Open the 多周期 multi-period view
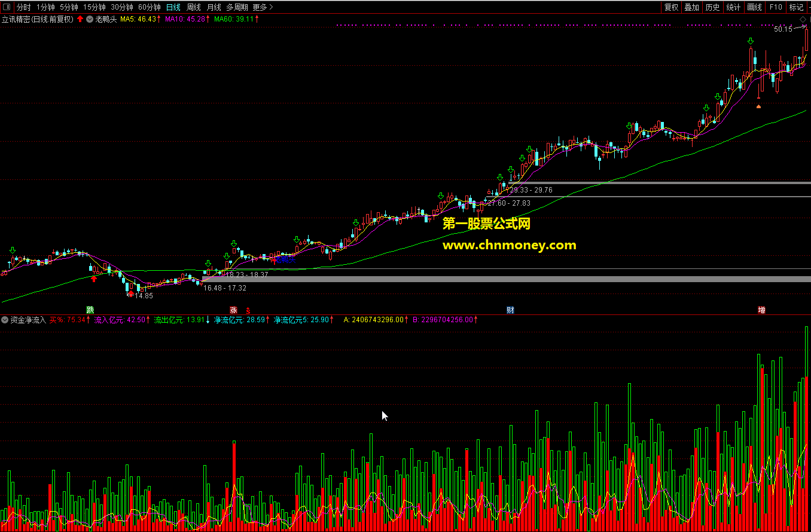Screen dimensions: 811x532 point(237,7)
